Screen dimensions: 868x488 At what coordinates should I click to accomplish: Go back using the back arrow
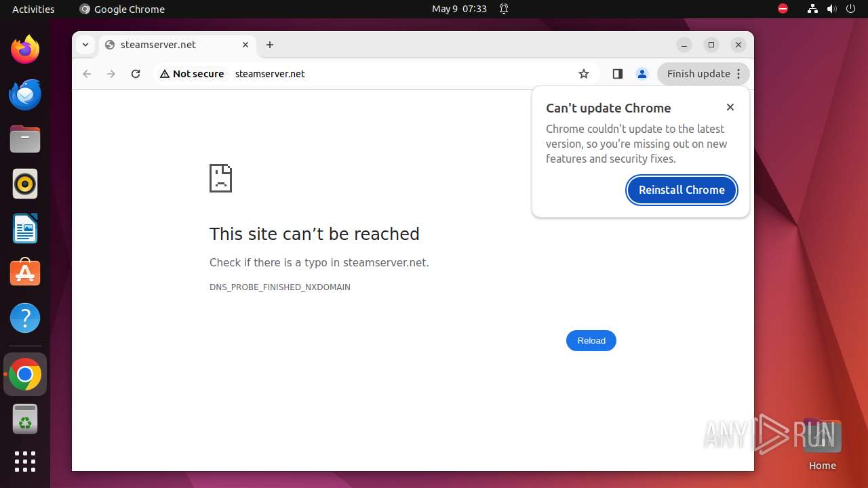(87, 74)
